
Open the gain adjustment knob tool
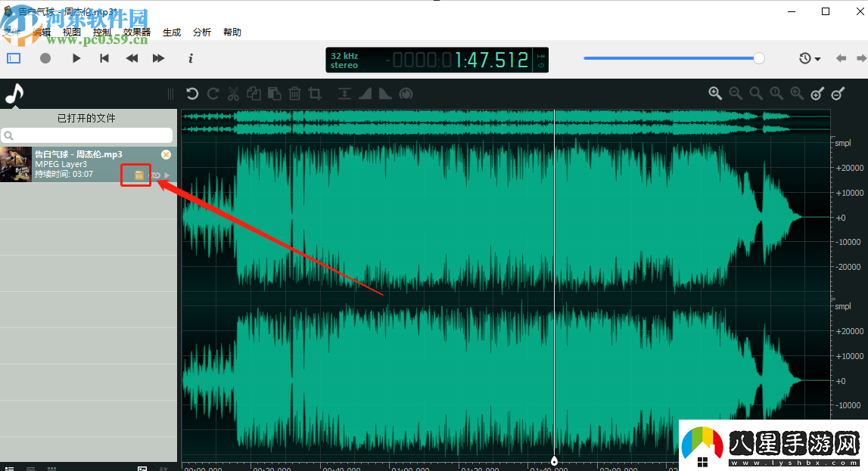pos(406,93)
